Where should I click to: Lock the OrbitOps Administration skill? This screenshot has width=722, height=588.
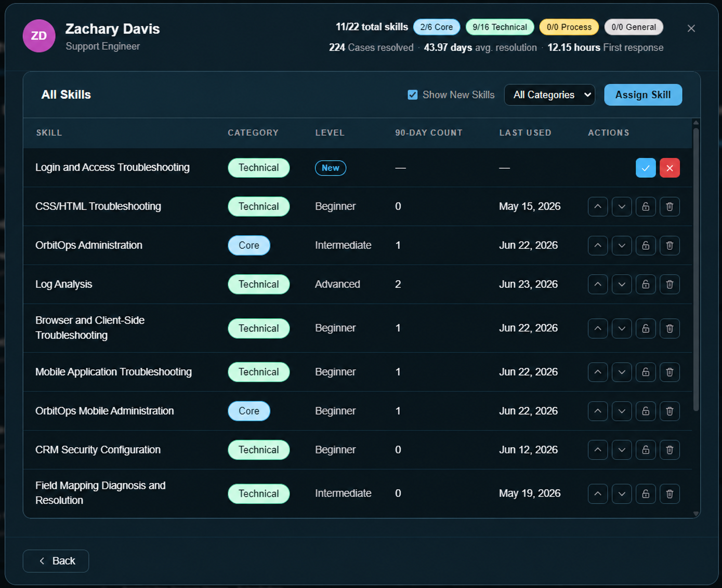click(x=646, y=246)
